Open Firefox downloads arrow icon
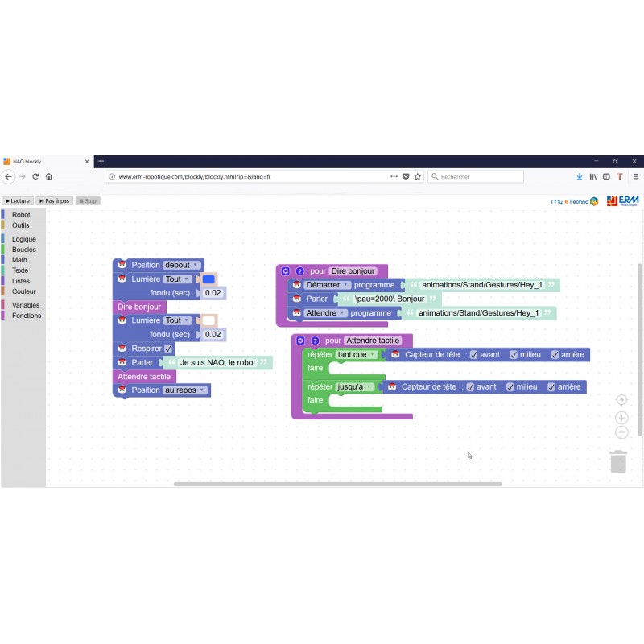The height and width of the screenshot is (644, 644). coord(579,176)
